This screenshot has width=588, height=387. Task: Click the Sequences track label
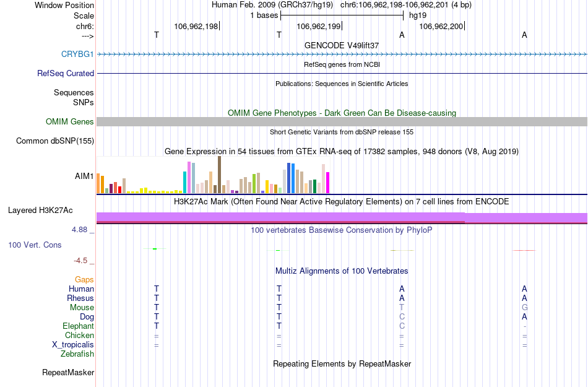pyautogui.click(x=74, y=92)
